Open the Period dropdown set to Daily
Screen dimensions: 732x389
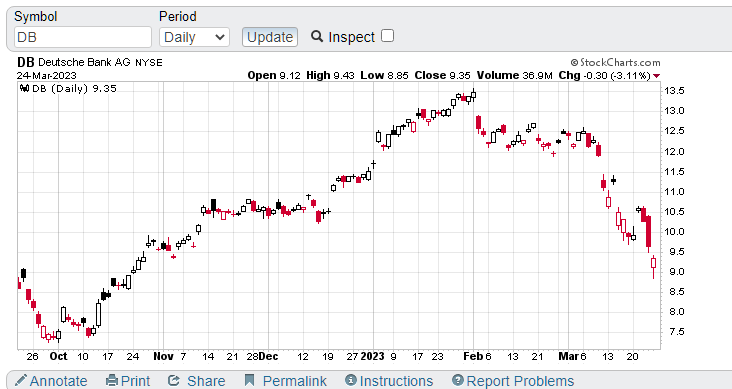194,37
